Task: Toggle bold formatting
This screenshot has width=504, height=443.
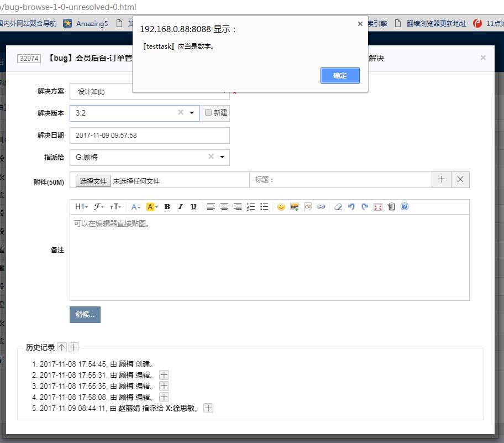Action: point(167,207)
